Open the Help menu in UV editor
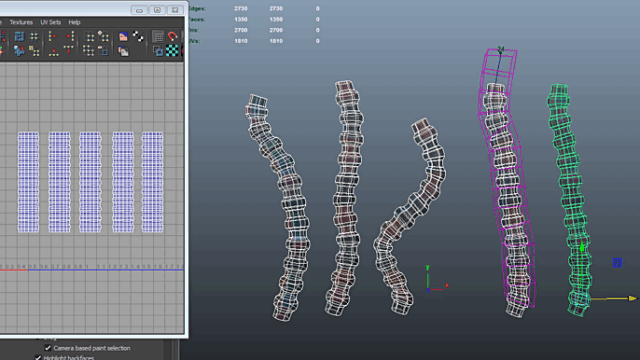This screenshot has height=360, width=640. (74, 22)
